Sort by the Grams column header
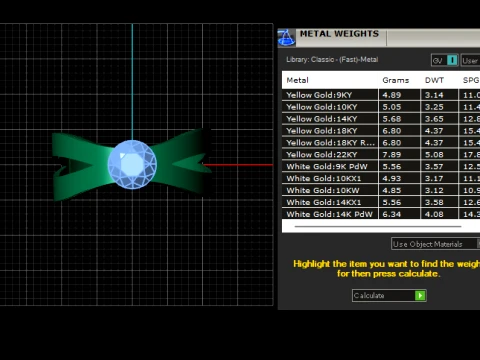 click(396, 80)
